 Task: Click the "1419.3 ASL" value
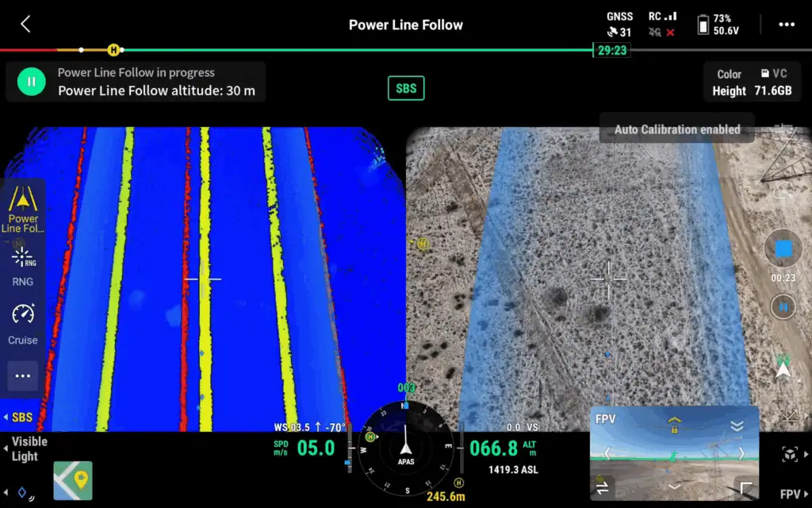[x=513, y=470]
